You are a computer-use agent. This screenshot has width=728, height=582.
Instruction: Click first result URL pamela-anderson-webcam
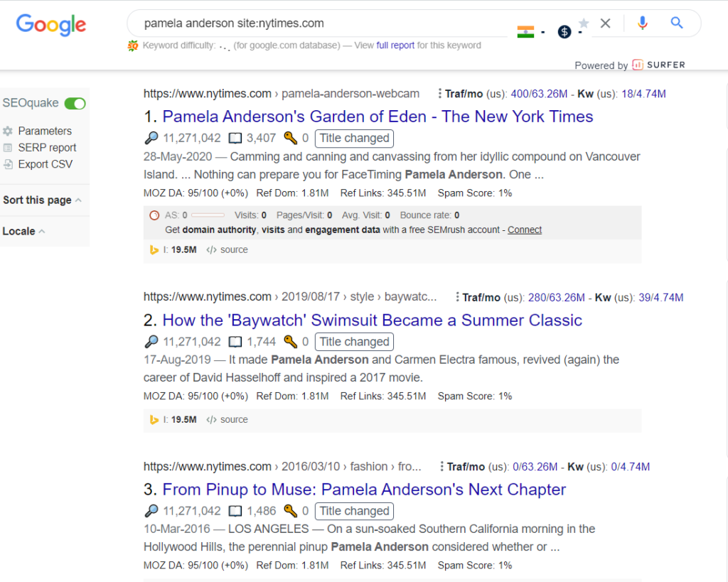282,94
